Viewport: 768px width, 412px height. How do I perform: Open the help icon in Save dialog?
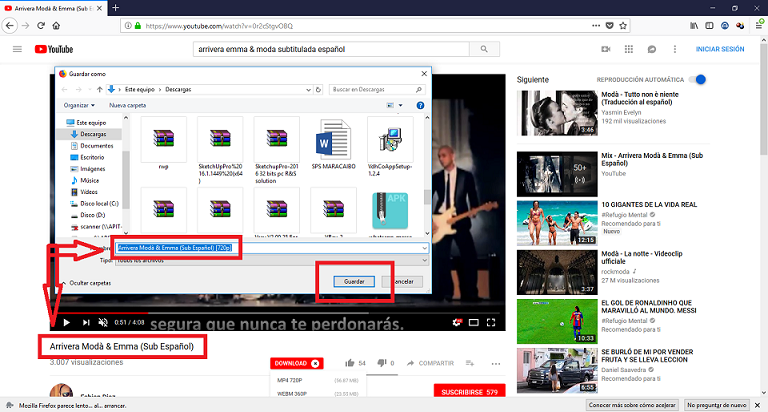(x=420, y=105)
